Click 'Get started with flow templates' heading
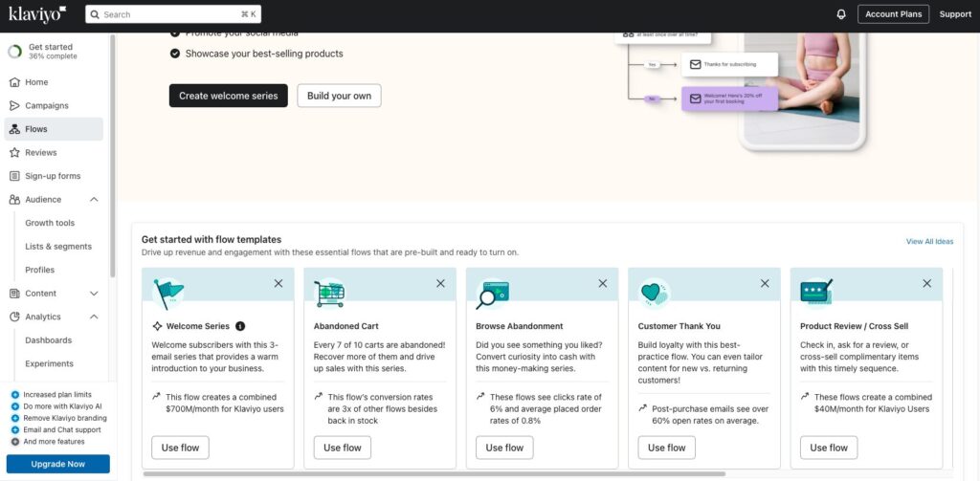The image size is (980, 481). pyautogui.click(x=212, y=239)
